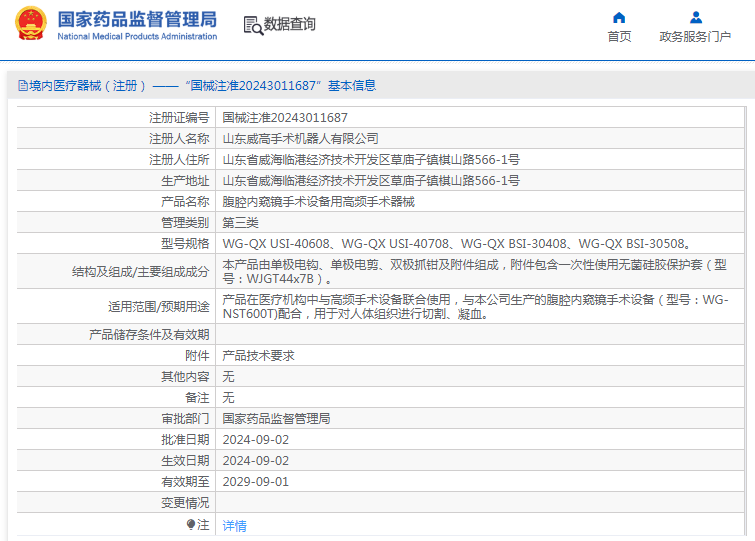Click 第三类 management category value

(240, 222)
